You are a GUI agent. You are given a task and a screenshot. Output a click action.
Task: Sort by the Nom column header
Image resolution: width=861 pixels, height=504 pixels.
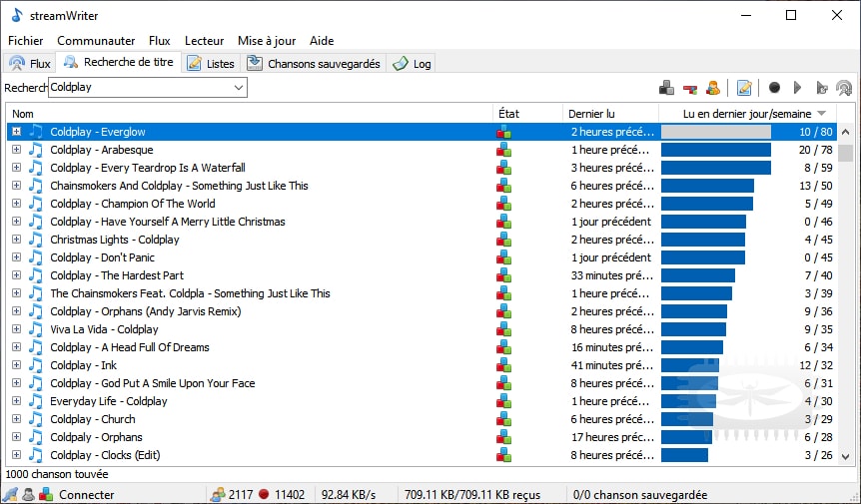[250, 114]
